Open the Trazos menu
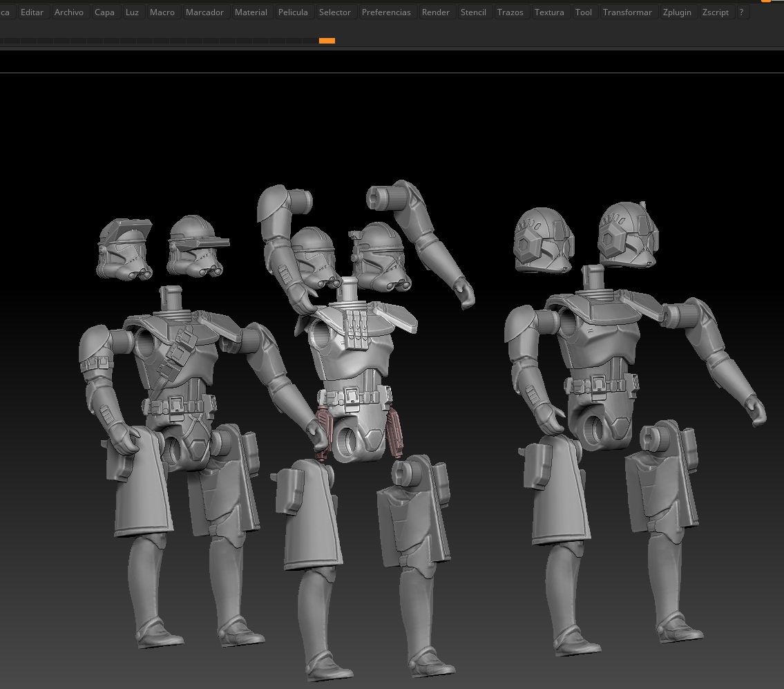The width and height of the screenshot is (784, 689). click(x=510, y=12)
